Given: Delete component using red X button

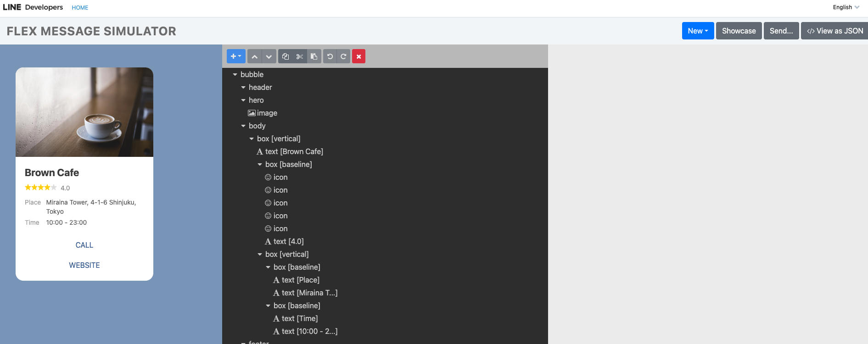Looking at the screenshot, I should tap(358, 56).
